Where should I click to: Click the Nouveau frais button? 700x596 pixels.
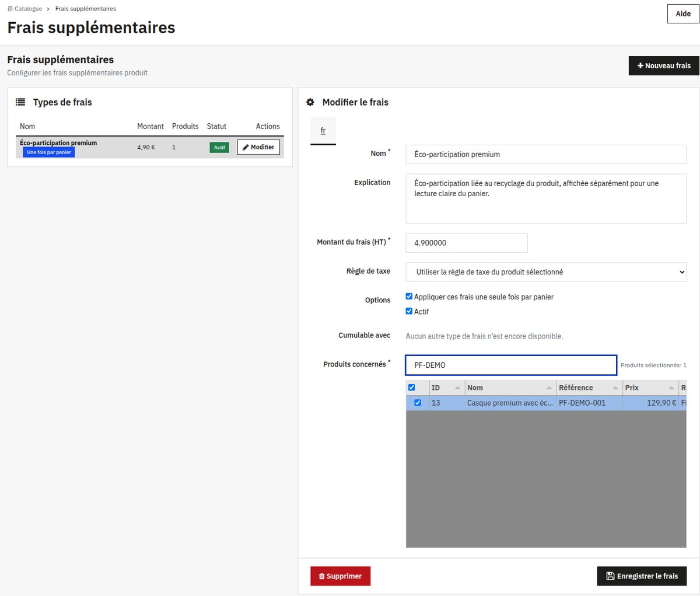click(x=664, y=66)
